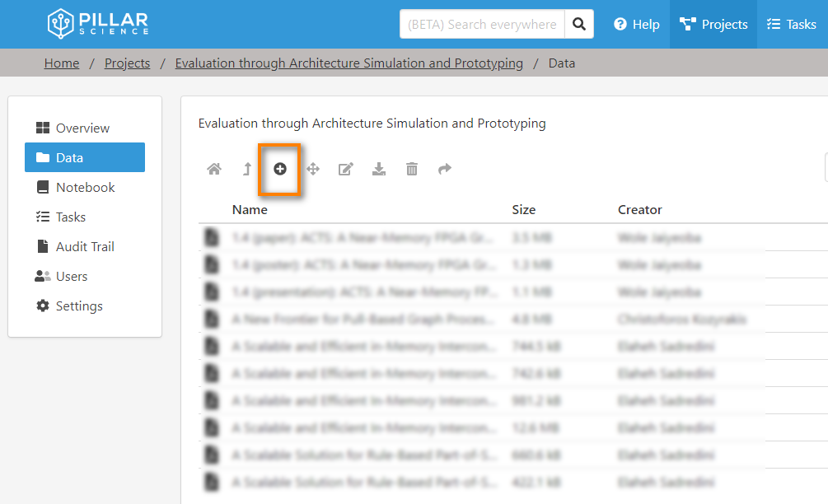Open the Overview sidebar section

[x=82, y=128]
